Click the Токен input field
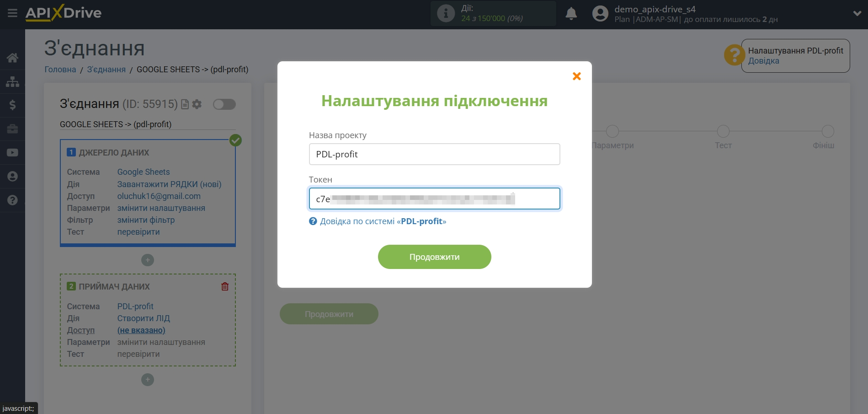 tap(434, 199)
